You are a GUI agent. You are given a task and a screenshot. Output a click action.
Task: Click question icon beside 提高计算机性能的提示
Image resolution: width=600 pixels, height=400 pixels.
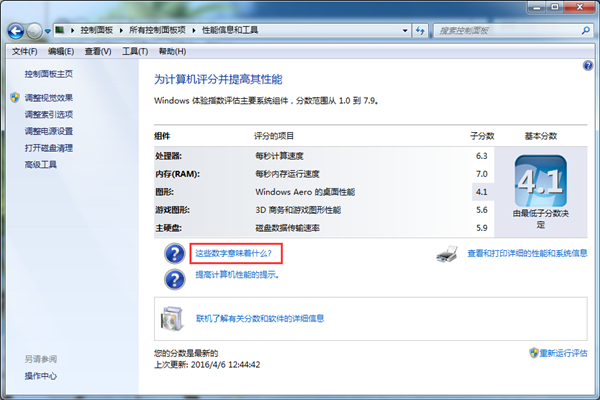point(174,279)
